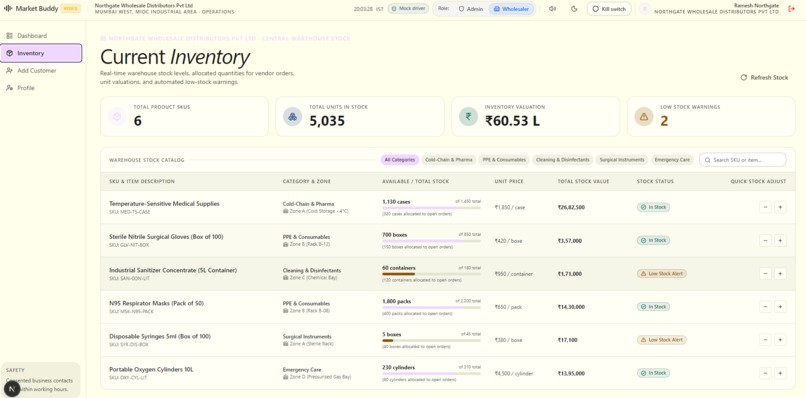Image resolution: width=806 pixels, height=398 pixels.
Task: Click the Low Stock Warnings triangle icon
Action: point(644,117)
